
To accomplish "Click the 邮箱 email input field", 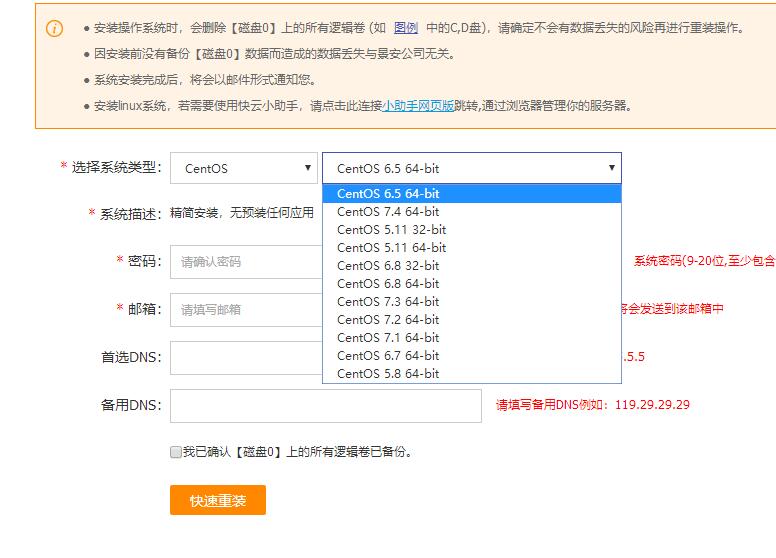I will tap(246, 310).
